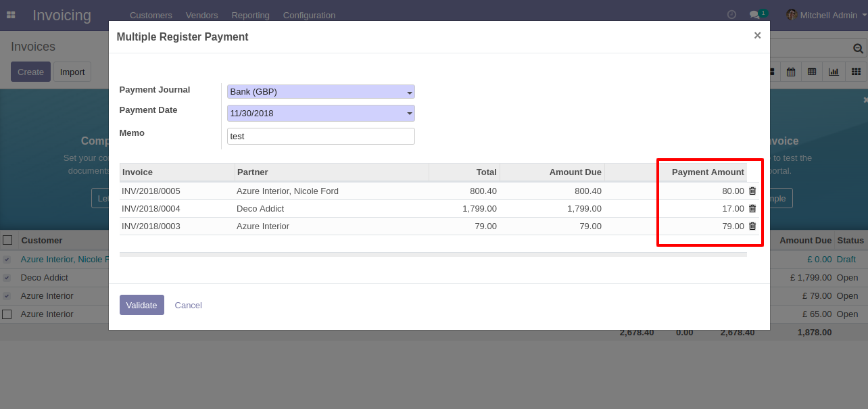
Task: Sort Invoices list by Status header
Action: (850, 240)
